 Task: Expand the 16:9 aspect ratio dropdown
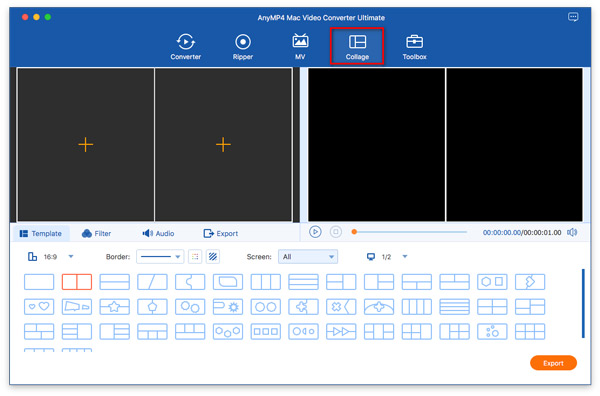pyautogui.click(x=71, y=256)
